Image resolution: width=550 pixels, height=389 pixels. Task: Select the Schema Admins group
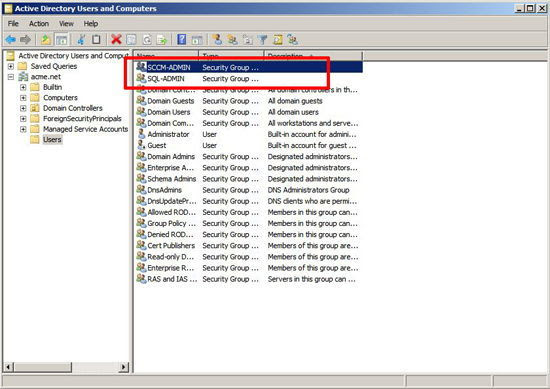(172, 179)
